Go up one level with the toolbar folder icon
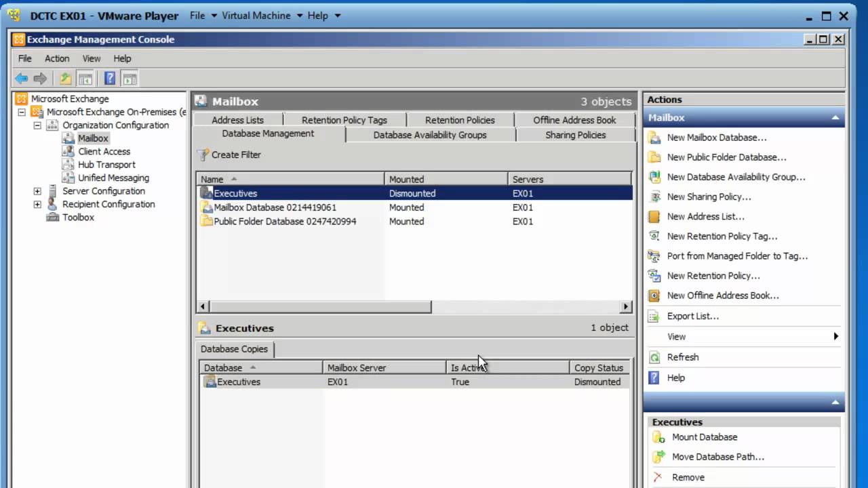This screenshot has height=488, width=868. (x=65, y=79)
